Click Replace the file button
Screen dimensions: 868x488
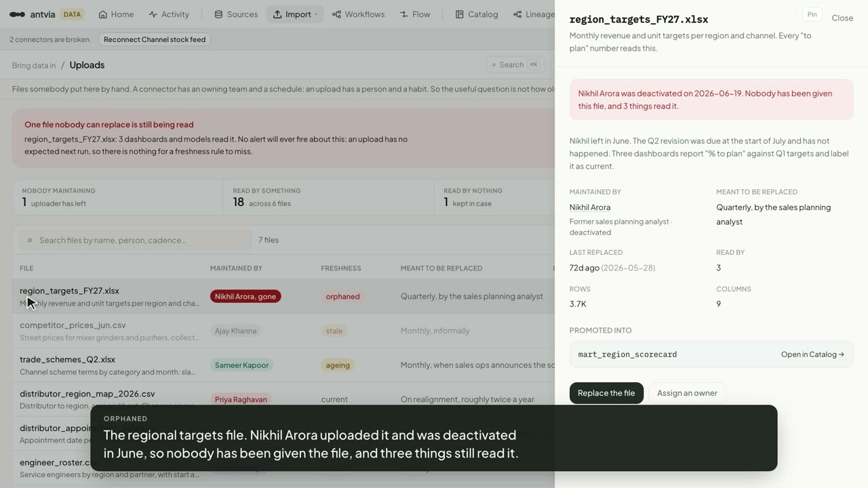pyautogui.click(x=606, y=393)
